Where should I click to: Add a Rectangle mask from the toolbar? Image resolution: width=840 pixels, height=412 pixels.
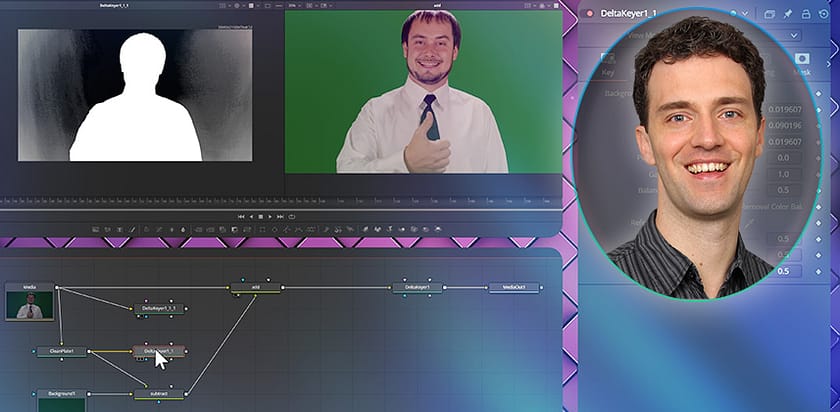tap(262, 229)
